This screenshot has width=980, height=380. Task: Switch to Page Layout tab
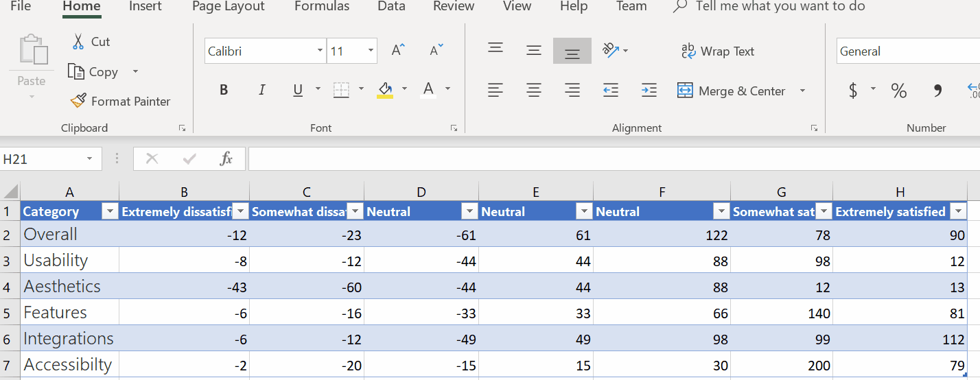(228, 6)
